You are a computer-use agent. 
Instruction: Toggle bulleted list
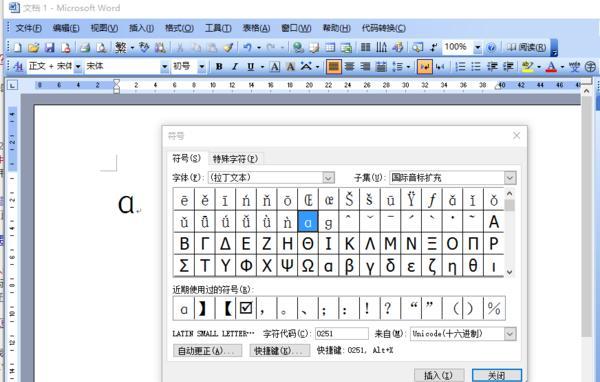pos(476,67)
